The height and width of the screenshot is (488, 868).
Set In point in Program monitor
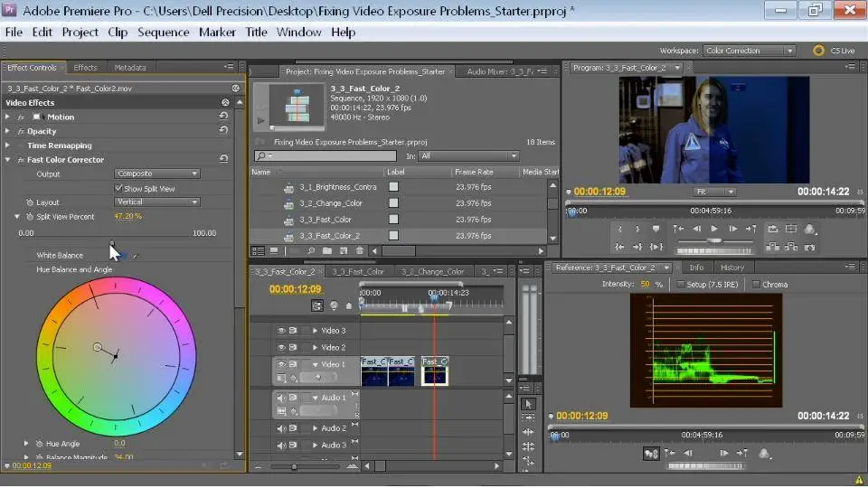click(x=620, y=229)
